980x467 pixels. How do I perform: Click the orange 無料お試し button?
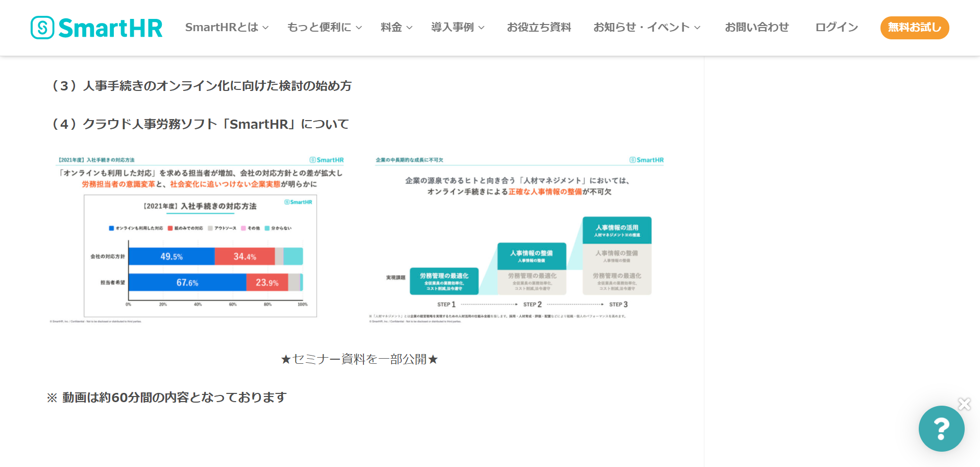[x=915, y=28]
